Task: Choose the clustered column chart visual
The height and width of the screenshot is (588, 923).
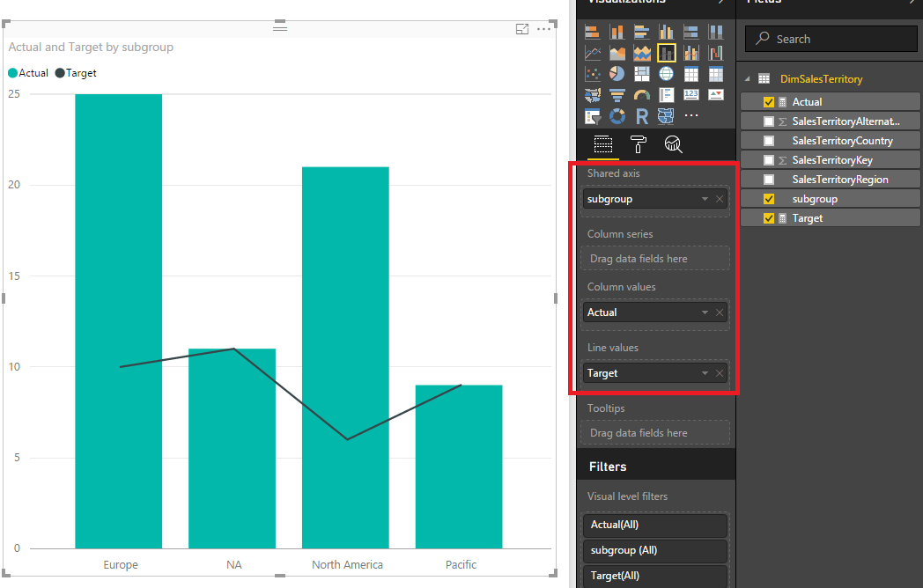Action: point(667,31)
